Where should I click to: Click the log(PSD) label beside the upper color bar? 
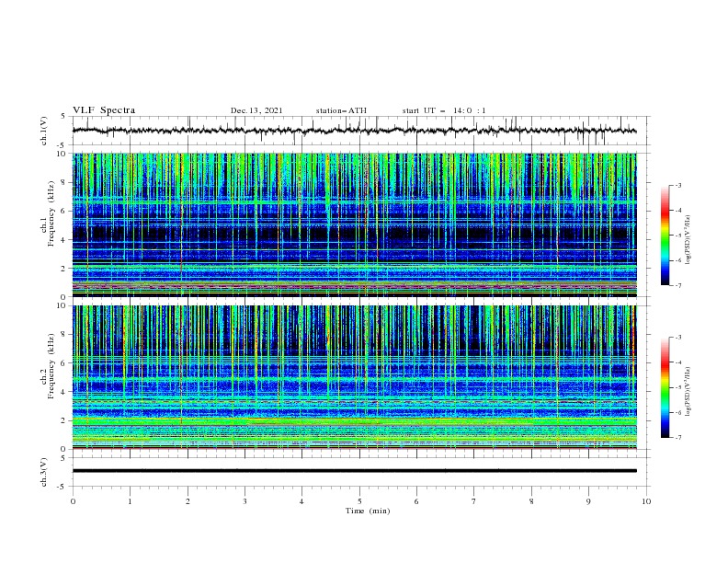click(x=688, y=239)
